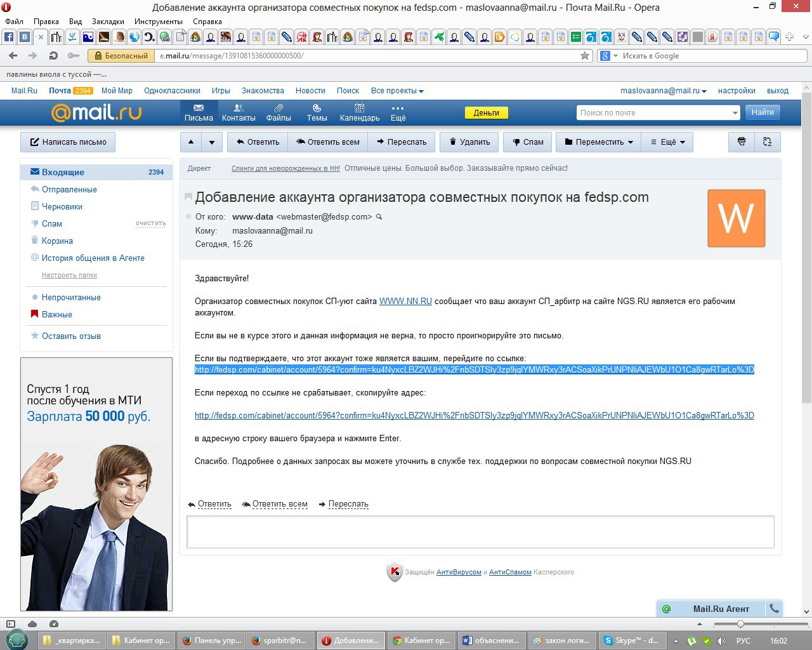Open maslovaanna@mail.ru account dropdown

point(663,91)
